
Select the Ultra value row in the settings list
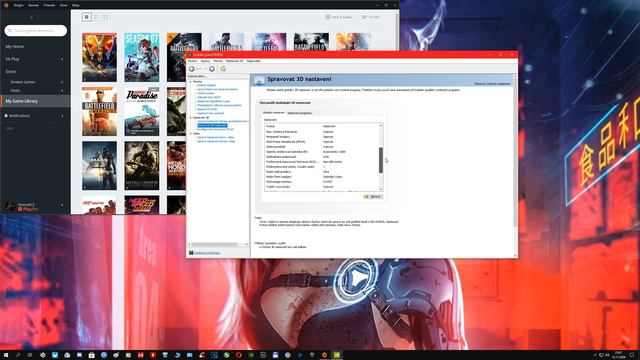click(322, 172)
